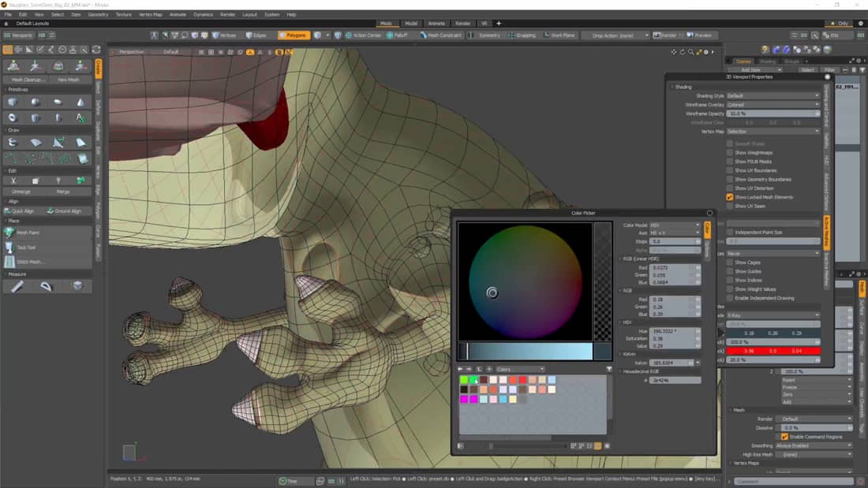Viewport: 868px width, 488px height.
Task: Open Work Plane options
Action: pos(559,35)
